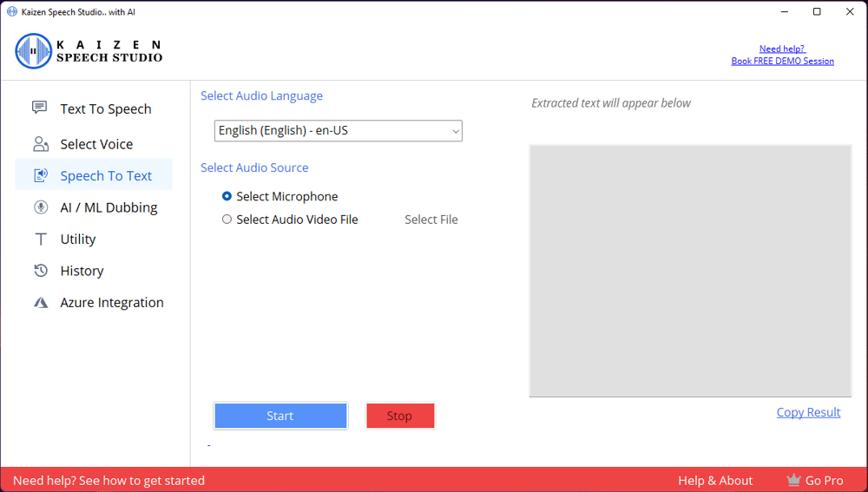Image resolution: width=868 pixels, height=492 pixels.
Task: Click the Go Pro crown icon
Action: click(793, 480)
